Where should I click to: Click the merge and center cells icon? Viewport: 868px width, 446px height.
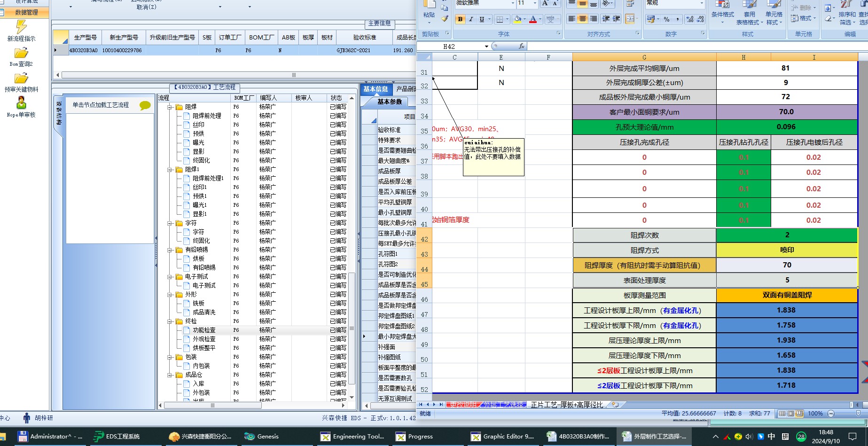pos(630,19)
